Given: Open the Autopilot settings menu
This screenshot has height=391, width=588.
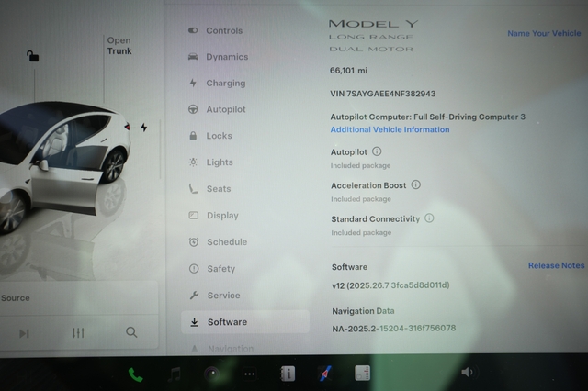Looking at the screenshot, I should pyautogui.click(x=217, y=109).
